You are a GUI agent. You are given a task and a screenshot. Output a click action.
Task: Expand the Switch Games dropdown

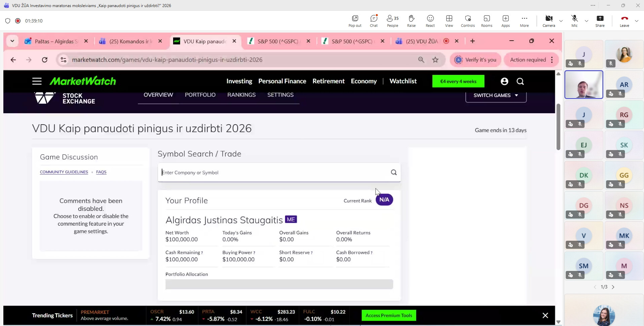point(496,95)
